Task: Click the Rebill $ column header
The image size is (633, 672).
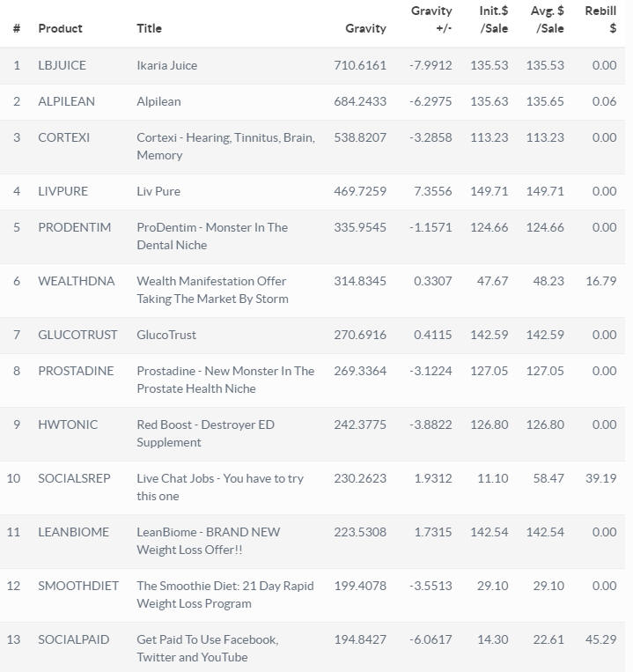Action: [600, 19]
